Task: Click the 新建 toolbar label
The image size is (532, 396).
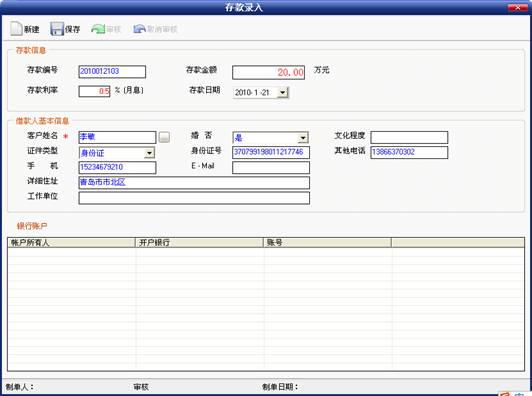Action: (32, 30)
